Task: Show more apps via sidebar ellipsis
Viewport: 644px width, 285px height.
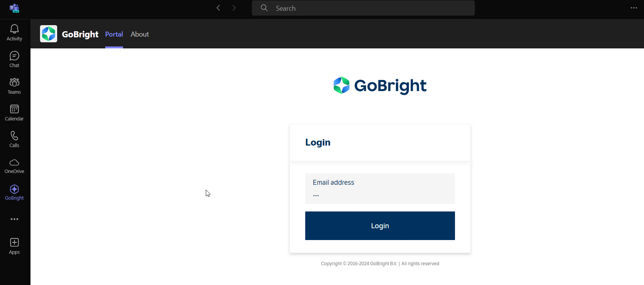Action: click(x=14, y=219)
